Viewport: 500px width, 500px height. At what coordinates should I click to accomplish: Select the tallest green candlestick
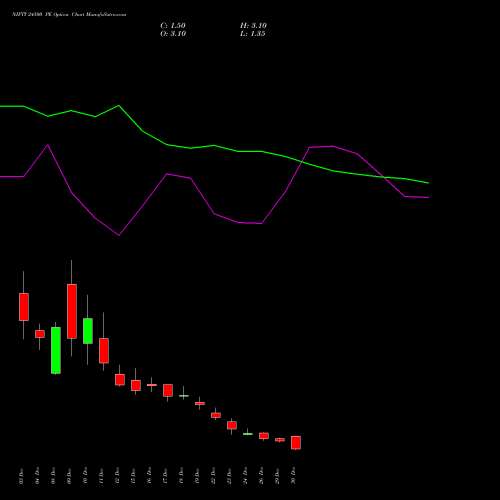point(56,350)
